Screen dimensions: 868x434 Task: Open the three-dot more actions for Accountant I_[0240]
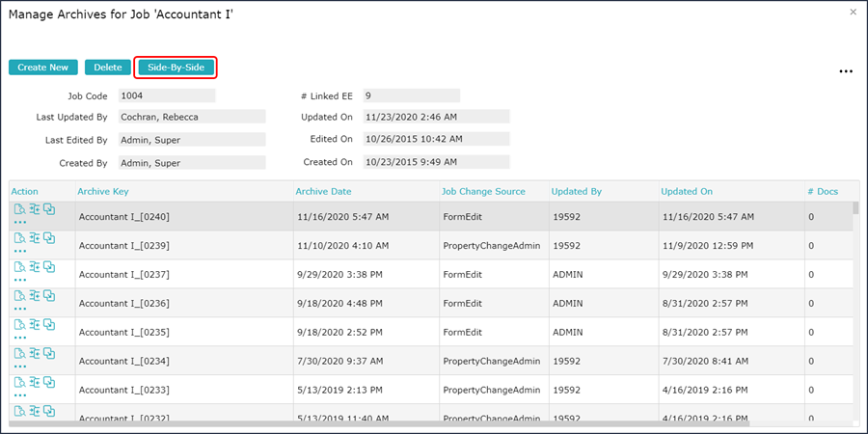click(x=20, y=223)
